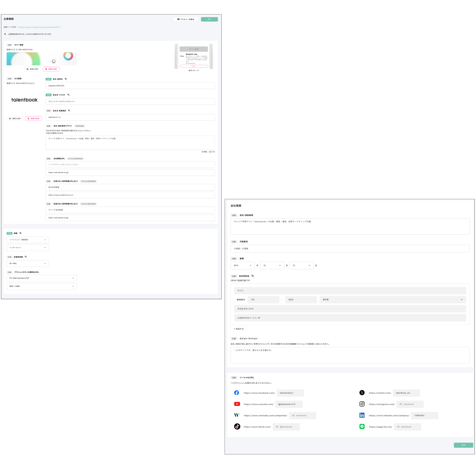Expand the ソフトウェア・情報通信 industry dropdown
Screen dimensions: 476x461
[x=28, y=240]
